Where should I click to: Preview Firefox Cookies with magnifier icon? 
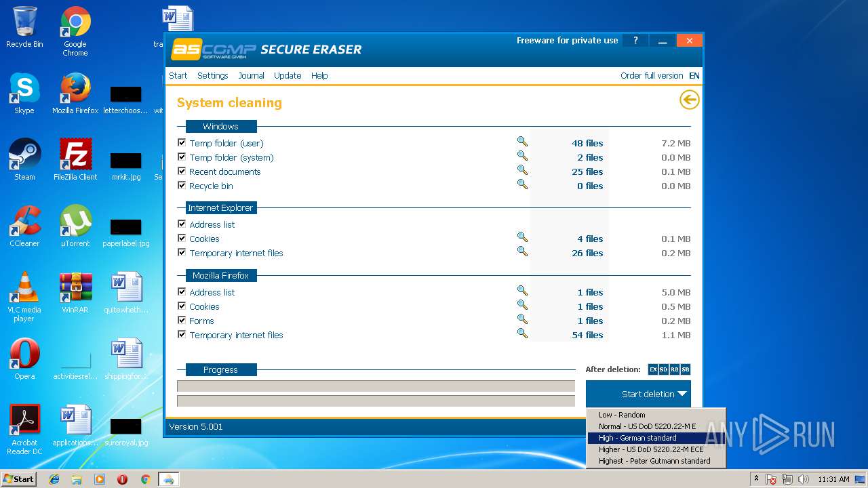[522, 305]
